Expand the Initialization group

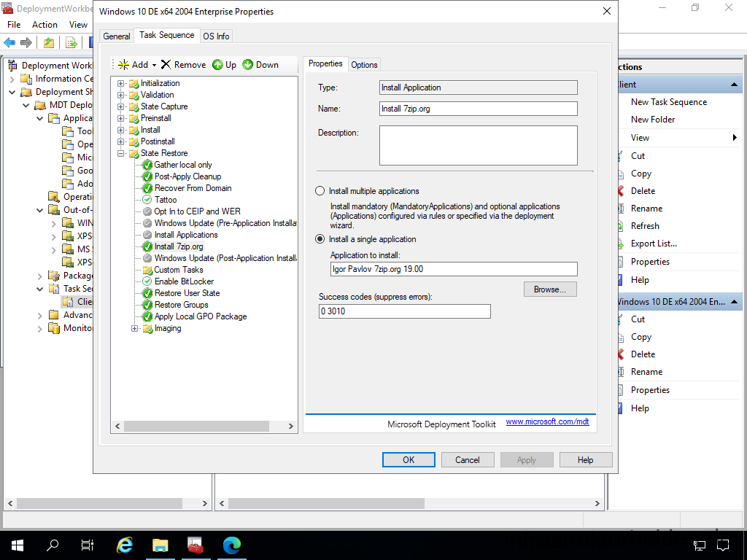click(121, 83)
